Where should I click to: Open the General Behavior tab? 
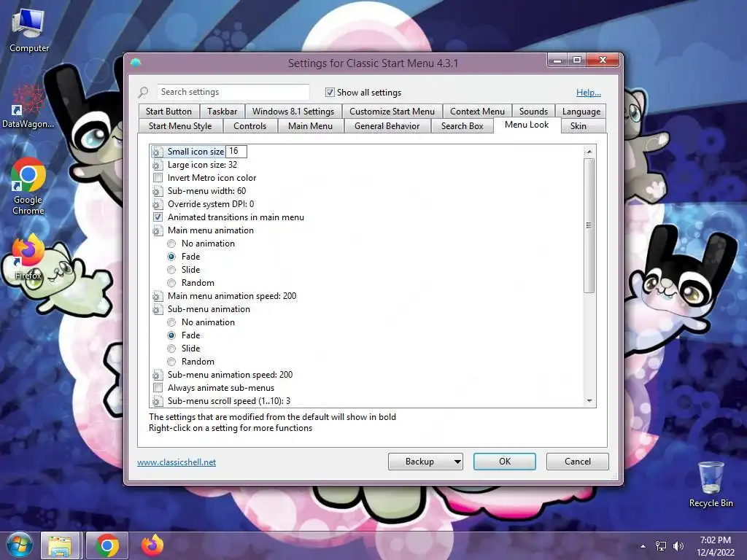click(387, 125)
